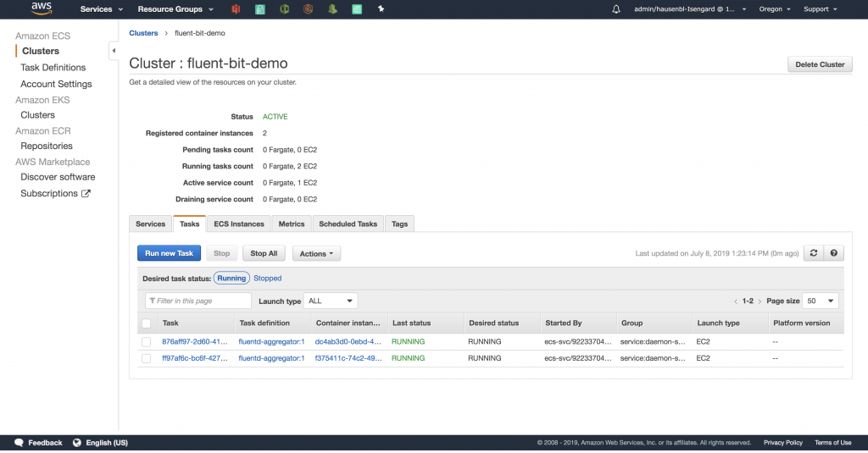Image resolution: width=868 pixels, height=453 pixels.
Task: Go to previous page of tasks
Action: pos(736,301)
